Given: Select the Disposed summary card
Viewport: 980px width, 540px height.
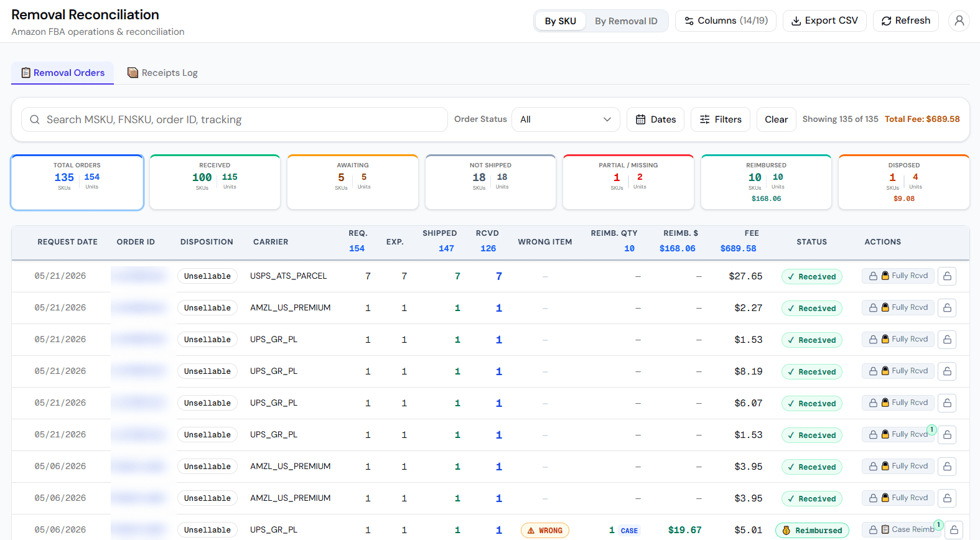Looking at the screenshot, I should [904, 182].
